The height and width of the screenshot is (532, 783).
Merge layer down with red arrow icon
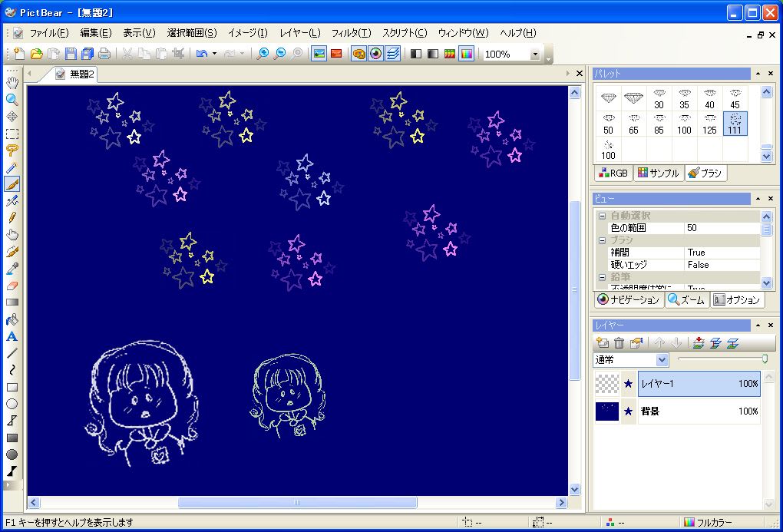tap(699, 342)
